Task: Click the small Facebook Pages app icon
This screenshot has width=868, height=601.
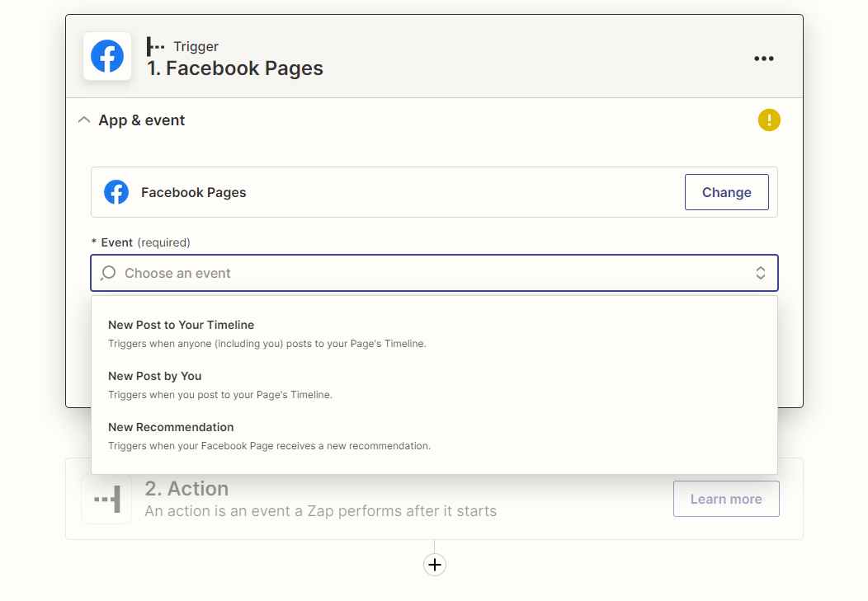Action: (116, 192)
